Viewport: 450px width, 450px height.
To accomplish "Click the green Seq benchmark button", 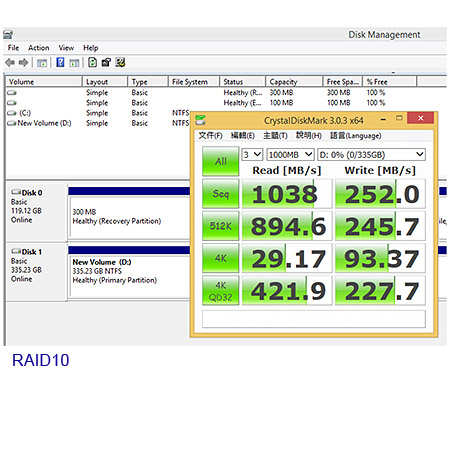I will click(220, 194).
